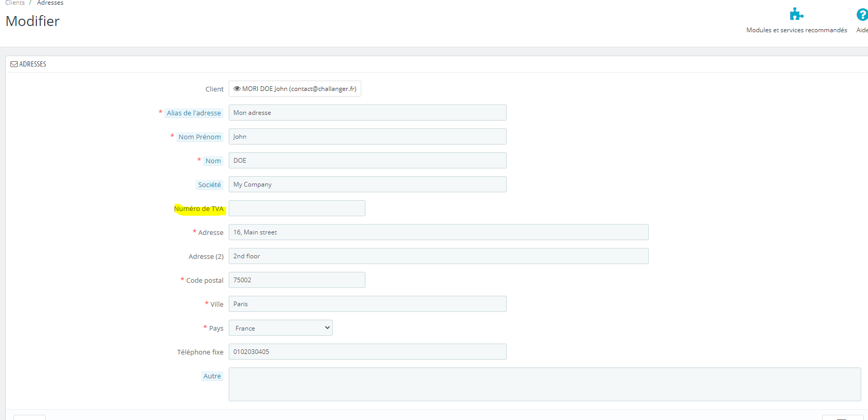Click the "Pays" label
The width and height of the screenshot is (868, 420).
tap(216, 329)
